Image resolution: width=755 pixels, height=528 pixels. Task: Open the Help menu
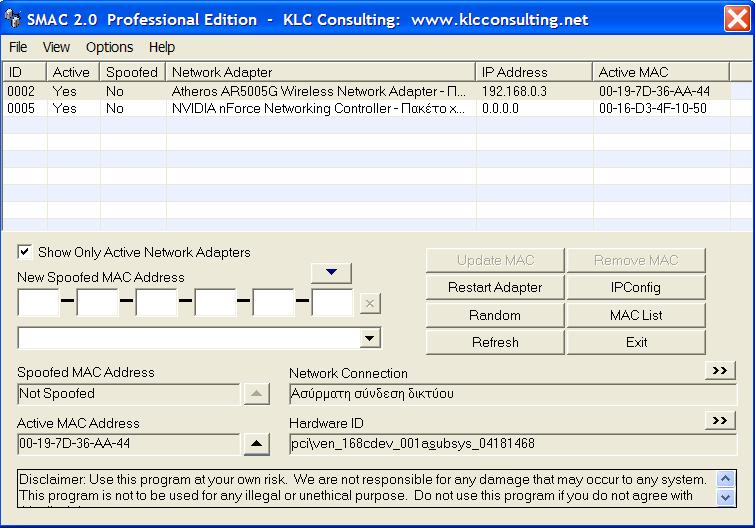(x=162, y=47)
